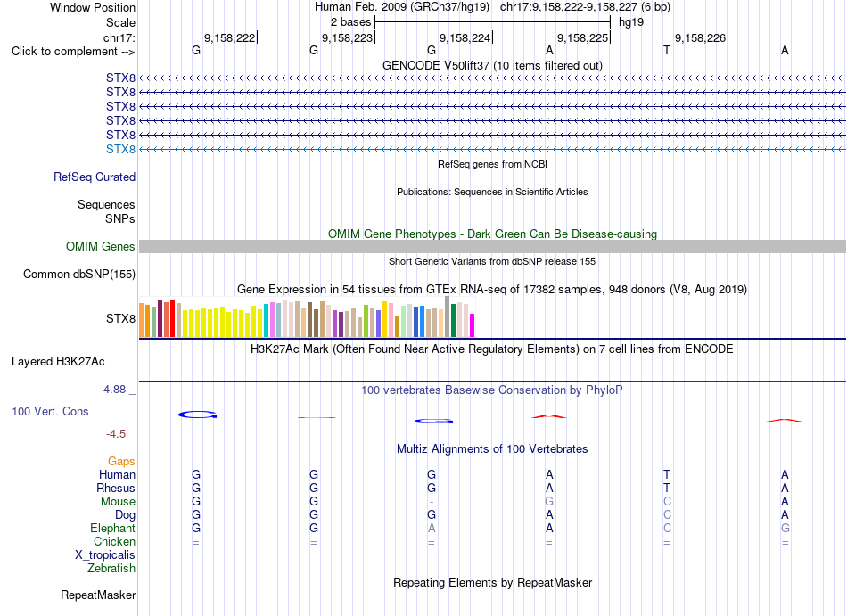
Task: Open 'Publications: Sequences in Scientific Articles' title
Action: click(x=492, y=192)
